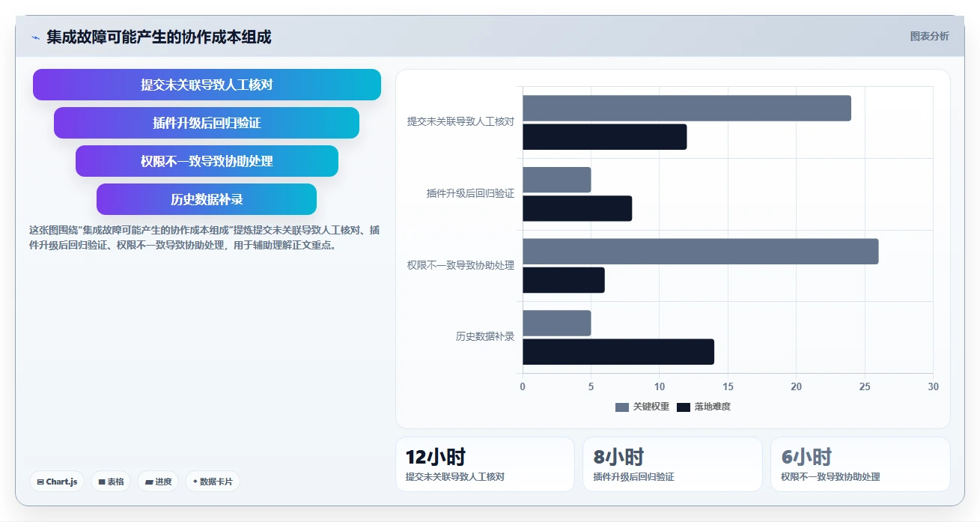Click chart axis label 插件升级后回归验证

point(470,193)
